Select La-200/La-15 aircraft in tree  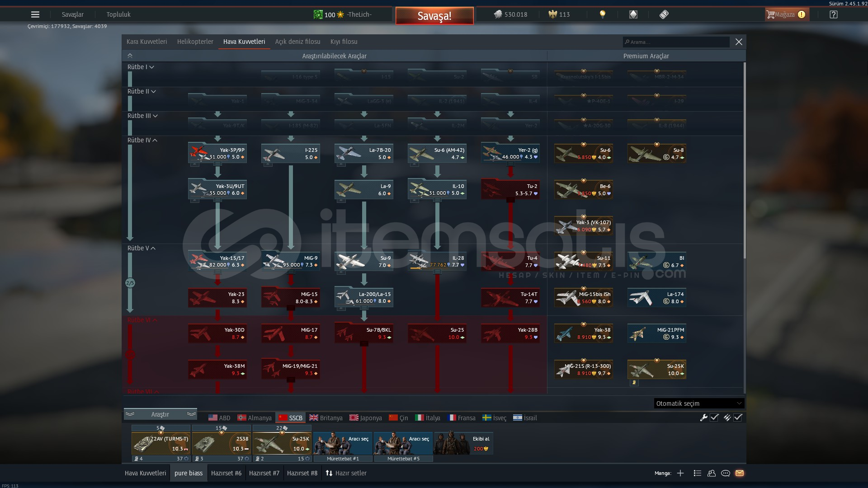pyautogui.click(x=364, y=297)
